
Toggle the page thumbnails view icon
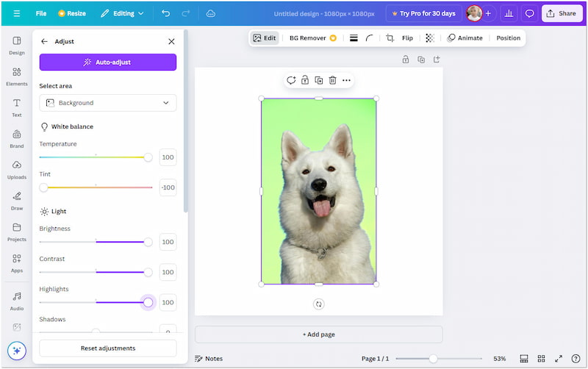tap(524, 359)
